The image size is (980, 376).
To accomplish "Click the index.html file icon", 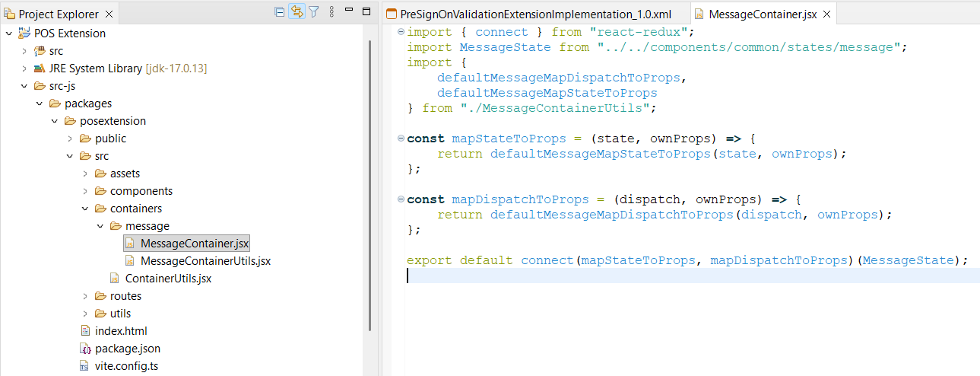I will (x=85, y=331).
